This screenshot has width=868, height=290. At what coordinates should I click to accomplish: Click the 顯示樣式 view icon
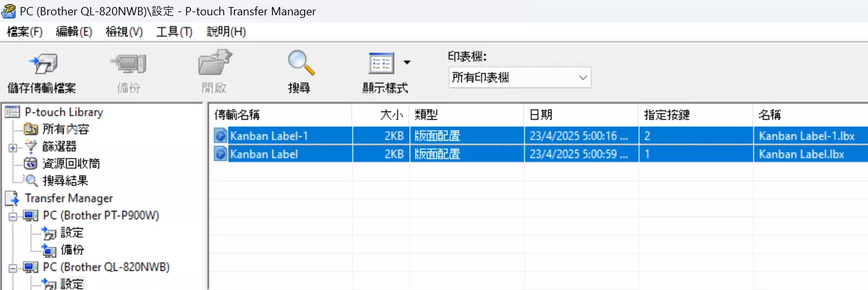pos(381,63)
